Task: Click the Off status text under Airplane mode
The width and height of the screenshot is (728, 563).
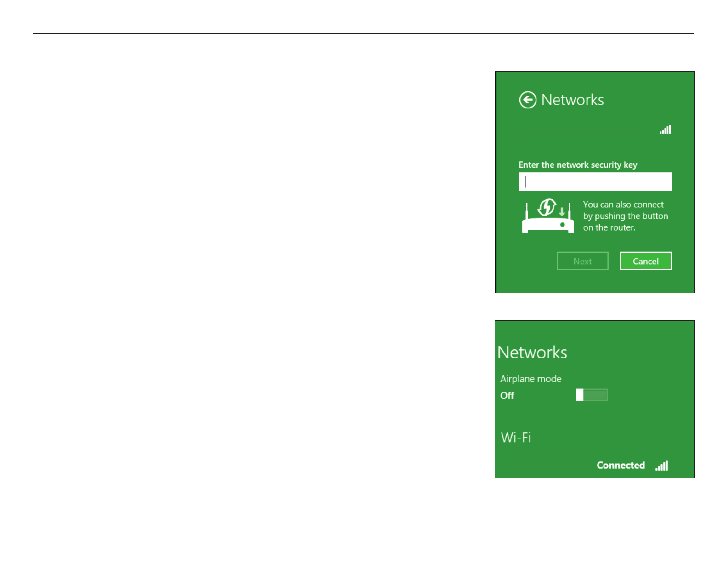Action: 507,396
